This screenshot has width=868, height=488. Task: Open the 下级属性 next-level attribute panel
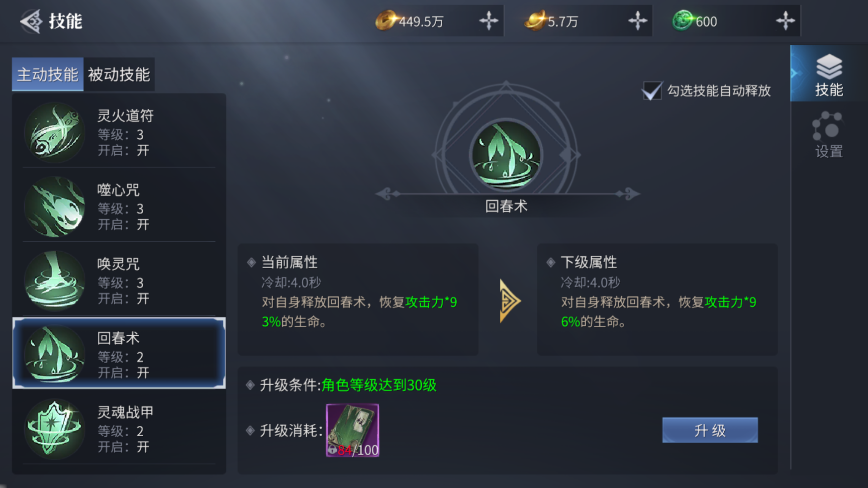[657, 299]
